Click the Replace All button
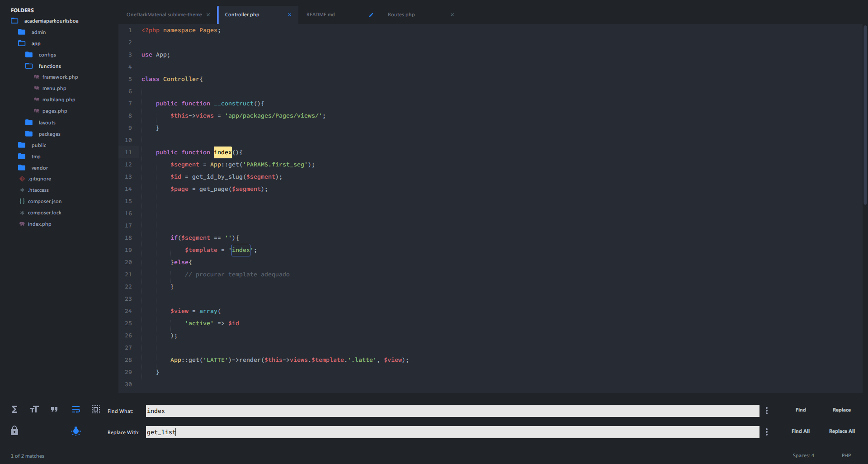 pos(842,431)
